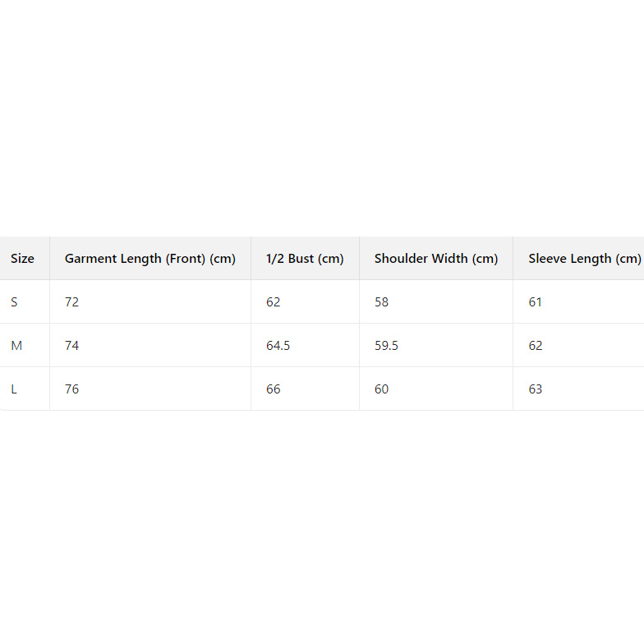Click shoulder width value 59.5 for size M
Image resolution: width=644 pixels, height=644 pixels.
pyautogui.click(x=386, y=346)
